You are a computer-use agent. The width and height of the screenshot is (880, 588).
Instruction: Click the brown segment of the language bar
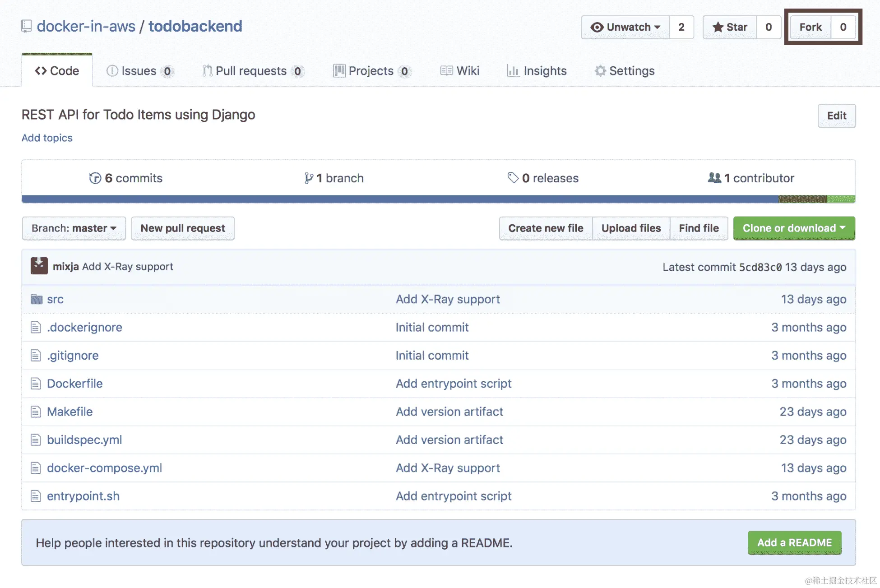803,199
